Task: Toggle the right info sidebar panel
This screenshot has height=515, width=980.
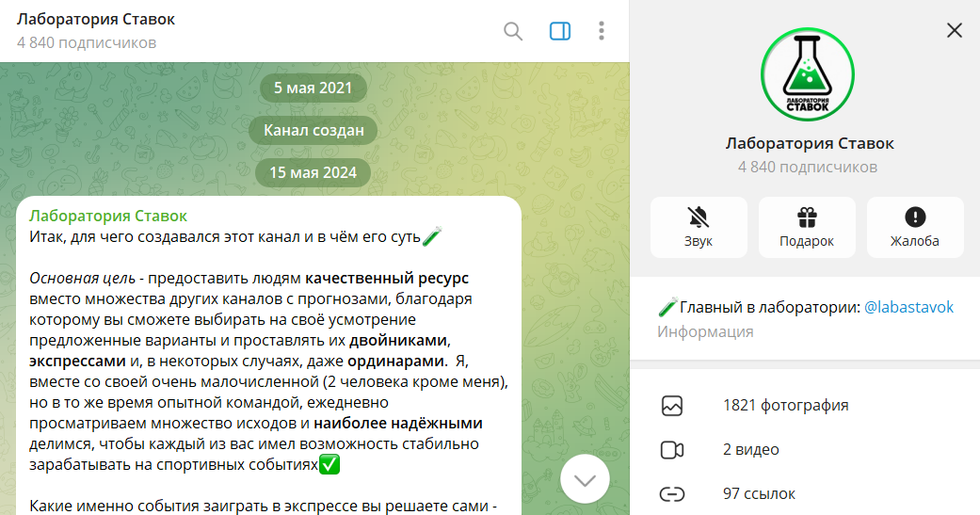Action: pos(559,31)
